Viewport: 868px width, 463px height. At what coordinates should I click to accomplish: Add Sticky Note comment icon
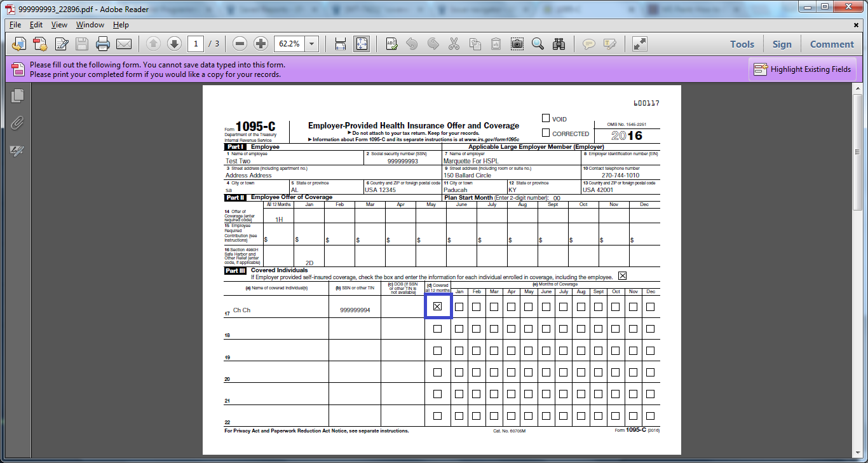tap(589, 44)
